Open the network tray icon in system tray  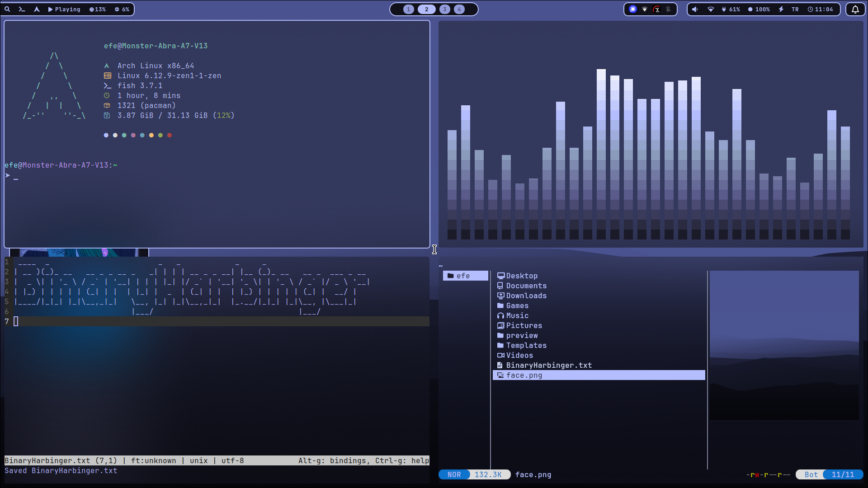(645, 9)
